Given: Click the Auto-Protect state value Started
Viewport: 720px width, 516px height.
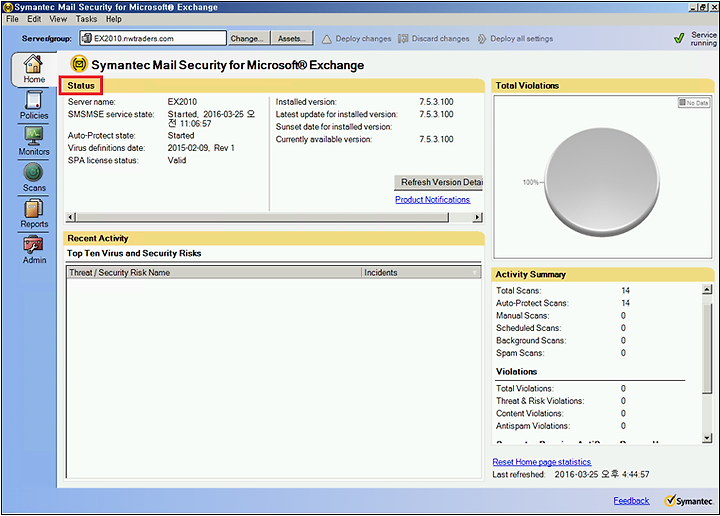Looking at the screenshot, I should [181, 135].
